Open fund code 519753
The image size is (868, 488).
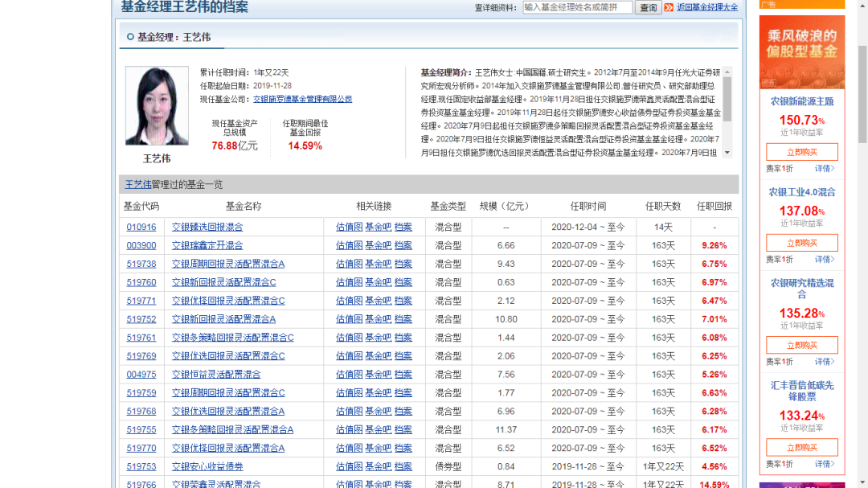(141, 467)
